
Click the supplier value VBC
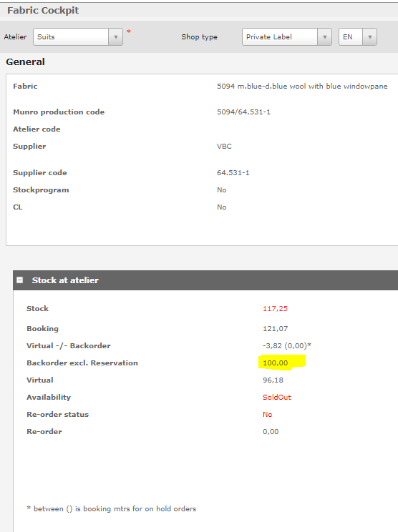(x=224, y=147)
